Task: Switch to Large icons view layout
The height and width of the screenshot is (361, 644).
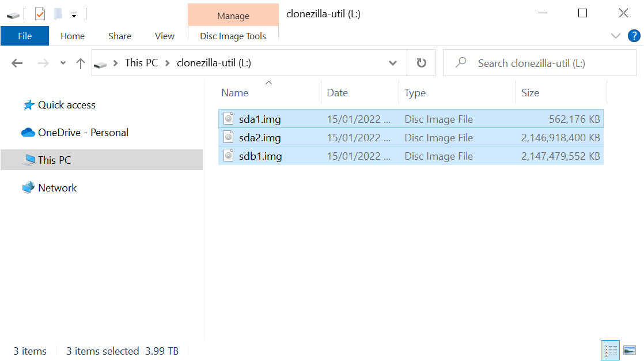Action: click(630, 350)
